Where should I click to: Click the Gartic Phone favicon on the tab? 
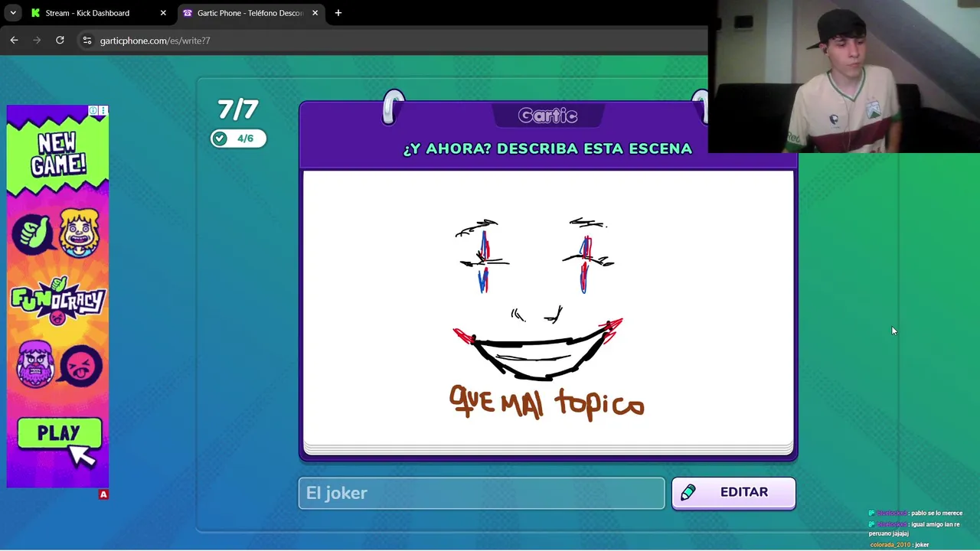click(188, 13)
